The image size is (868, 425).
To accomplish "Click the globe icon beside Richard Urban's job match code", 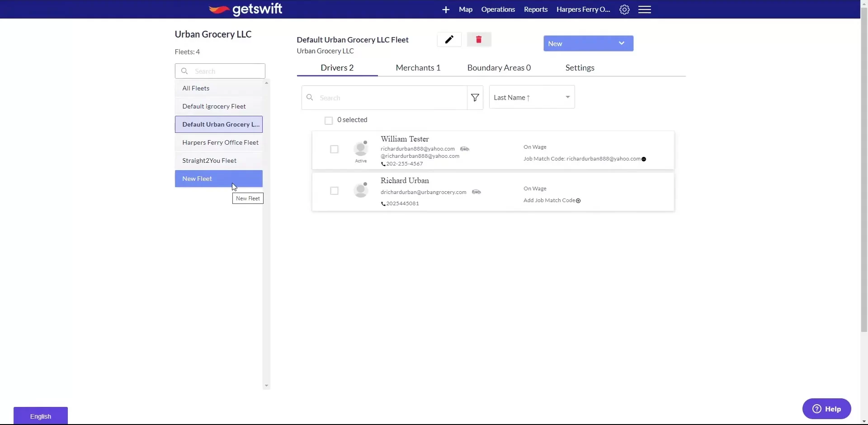I will pyautogui.click(x=579, y=201).
